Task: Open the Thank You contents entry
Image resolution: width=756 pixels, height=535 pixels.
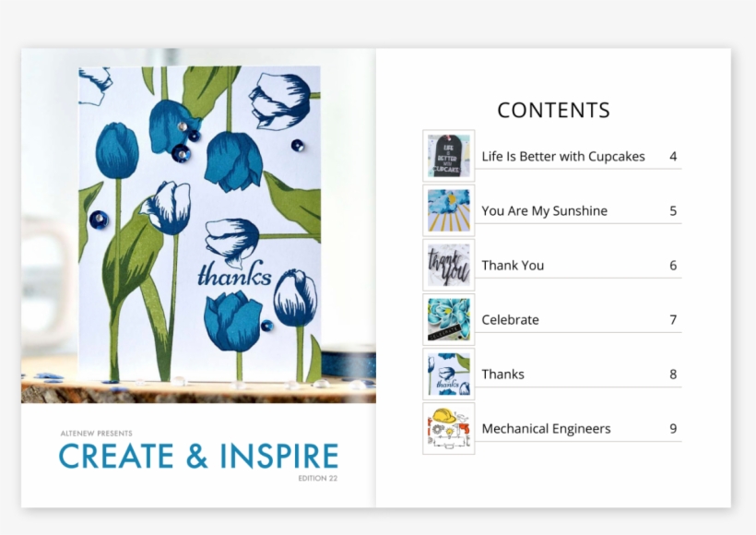Action: pyautogui.click(x=513, y=265)
